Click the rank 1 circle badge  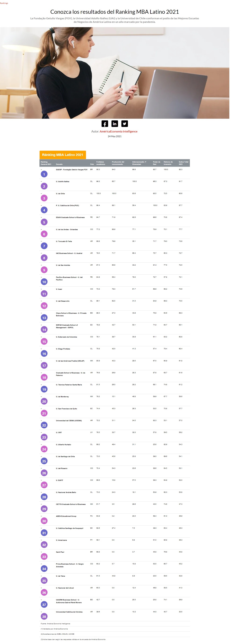[44, 175]
